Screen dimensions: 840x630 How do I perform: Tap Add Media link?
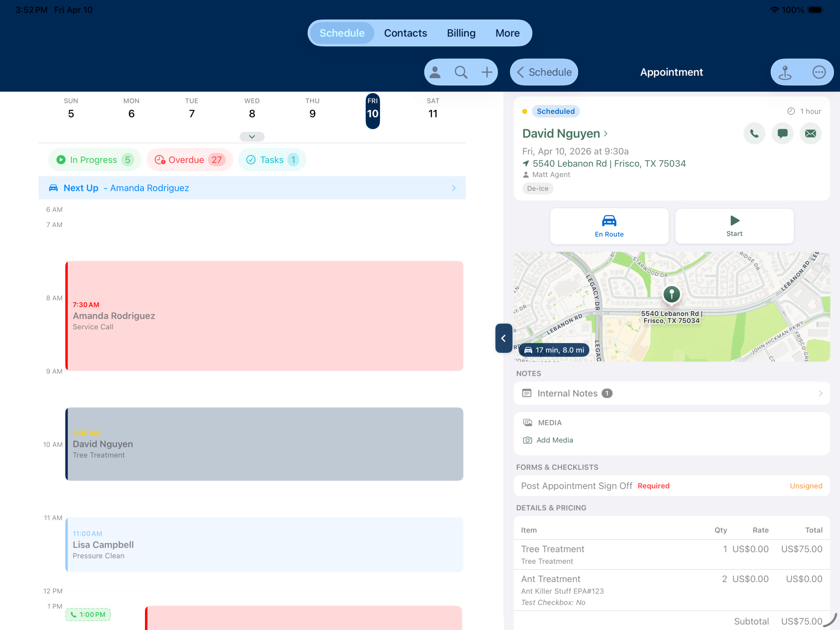click(x=555, y=440)
